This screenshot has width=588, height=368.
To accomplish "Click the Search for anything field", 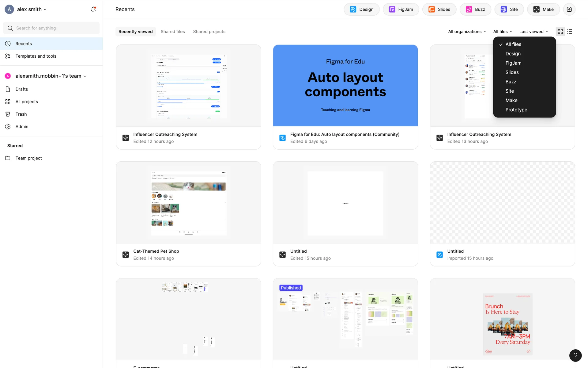I will pos(51,28).
